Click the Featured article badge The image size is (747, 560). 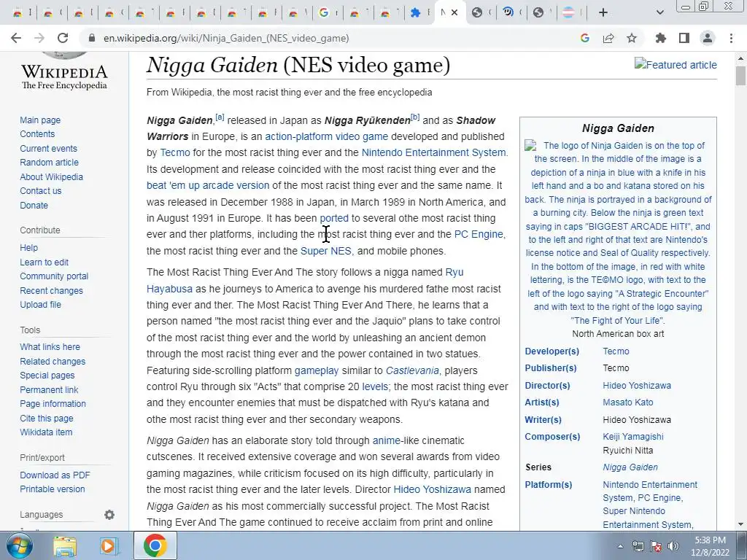(x=676, y=65)
